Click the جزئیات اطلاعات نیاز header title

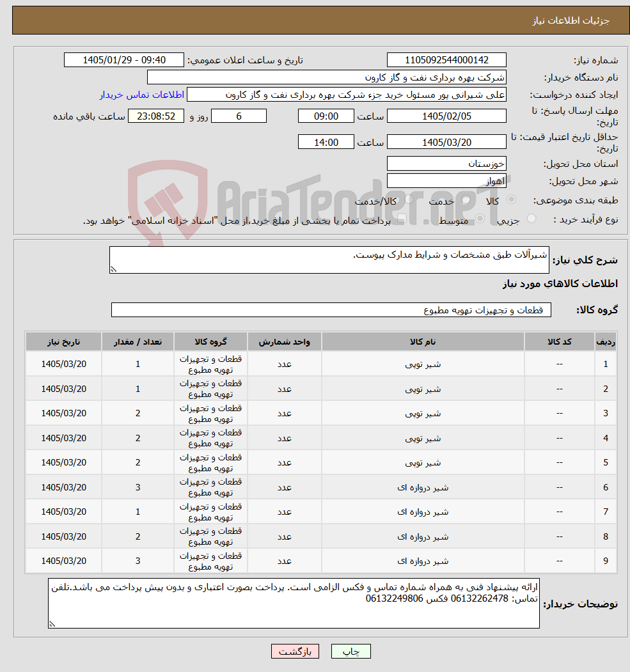(571, 20)
